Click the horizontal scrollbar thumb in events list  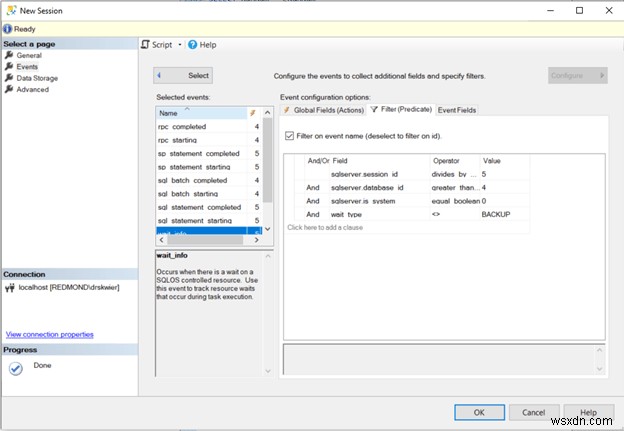(205, 240)
